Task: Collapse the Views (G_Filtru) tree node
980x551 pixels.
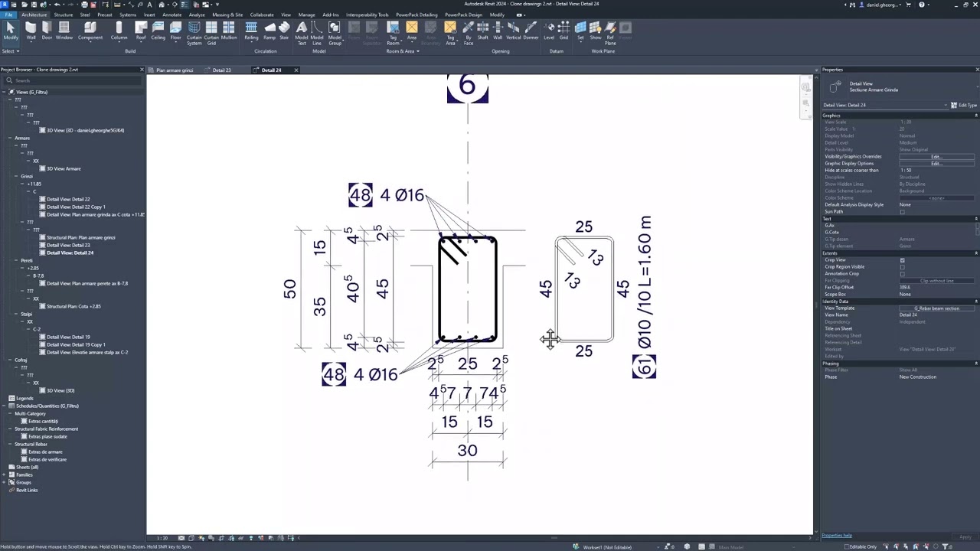Action: click(5, 92)
